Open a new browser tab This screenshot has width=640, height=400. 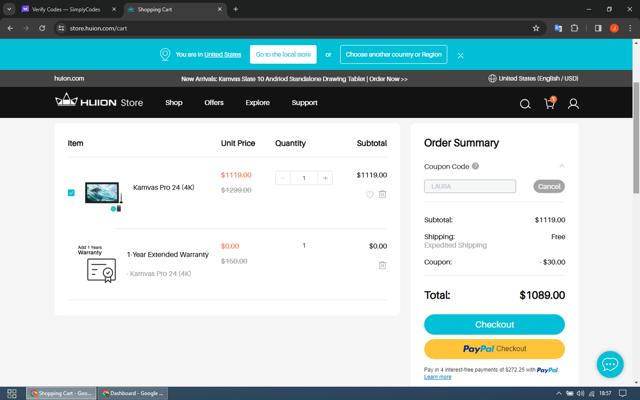[236, 9]
